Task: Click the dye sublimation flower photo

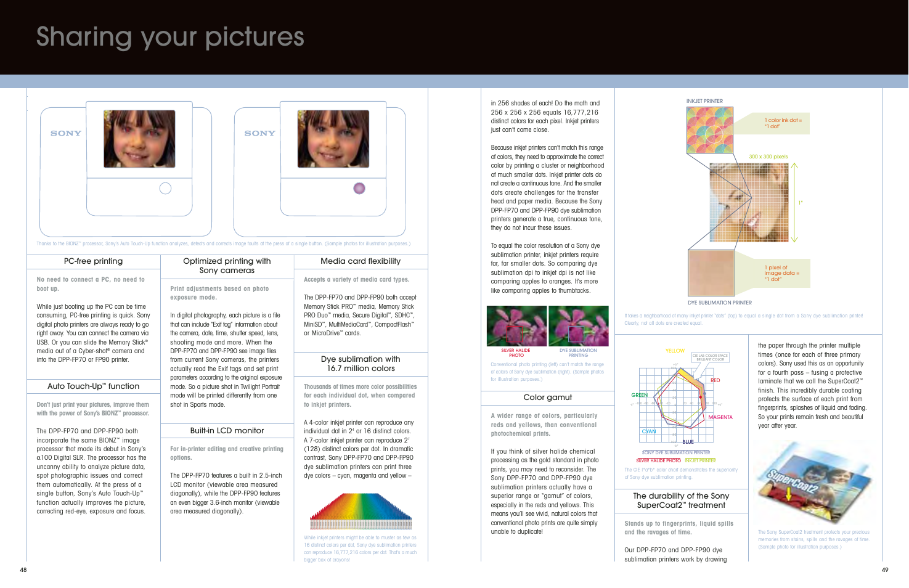Action: pos(579,326)
